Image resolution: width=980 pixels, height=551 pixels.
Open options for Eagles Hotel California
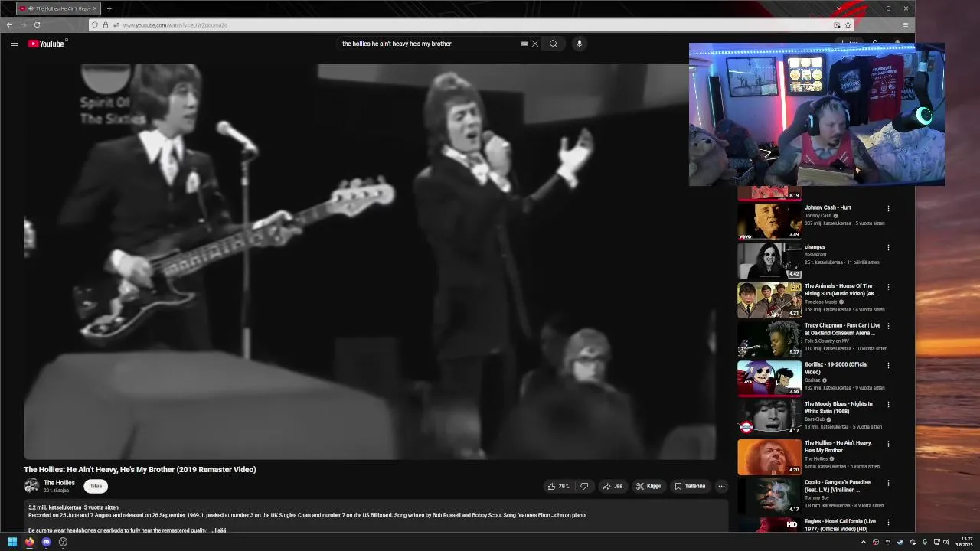[x=888, y=523]
